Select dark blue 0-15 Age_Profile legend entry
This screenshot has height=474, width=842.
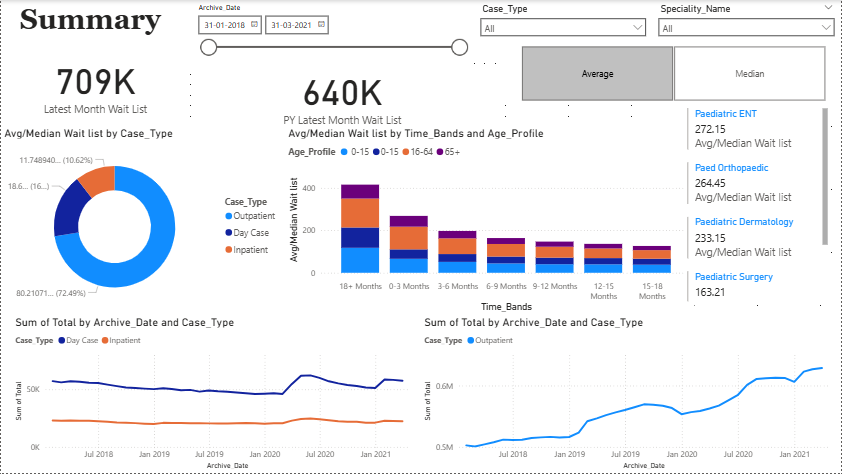(386, 152)
